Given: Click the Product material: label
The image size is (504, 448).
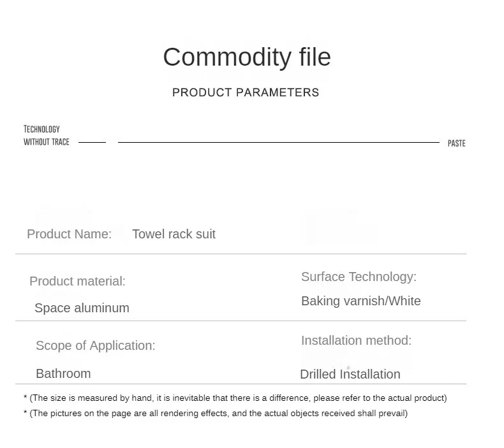Looking at the screenshot, I should (77, 281).
